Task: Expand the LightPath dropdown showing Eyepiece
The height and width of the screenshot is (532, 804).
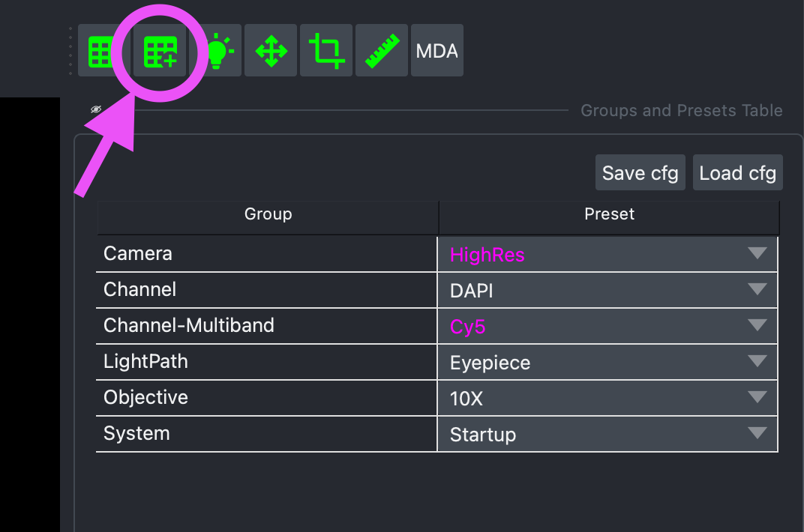Action: click(x=607, y=363)
